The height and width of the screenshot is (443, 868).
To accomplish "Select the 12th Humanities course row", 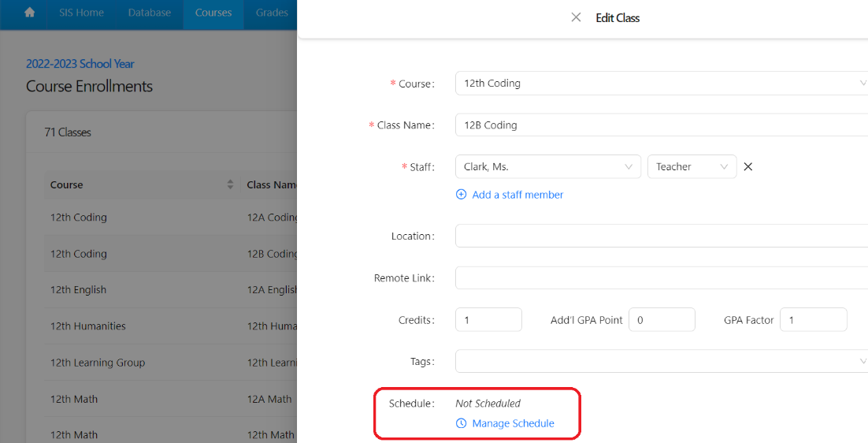I will (x=170, y=326).
